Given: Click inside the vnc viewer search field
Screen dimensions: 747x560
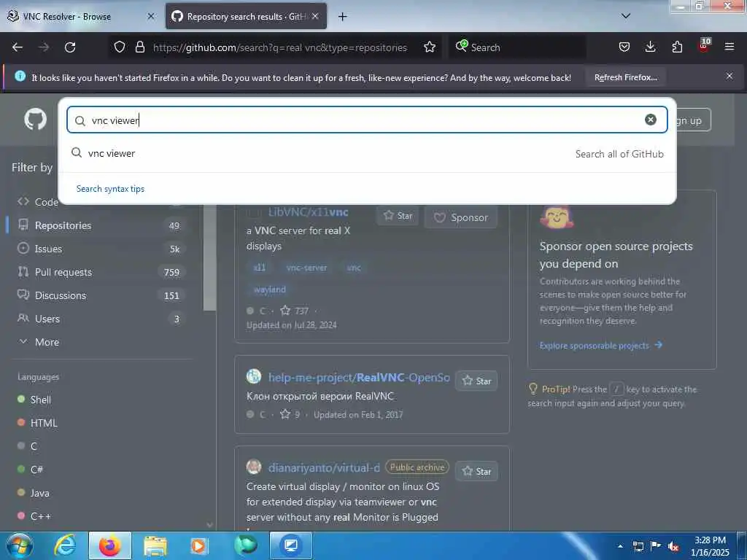Looking at the screenshot, I should [367, 120].
